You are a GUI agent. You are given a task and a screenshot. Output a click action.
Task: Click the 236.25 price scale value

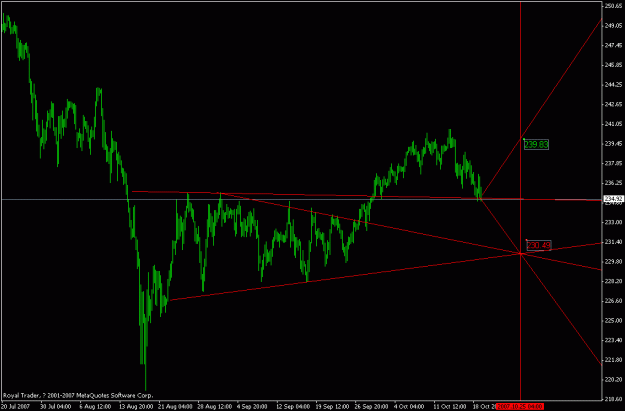(x=614, y=183)
